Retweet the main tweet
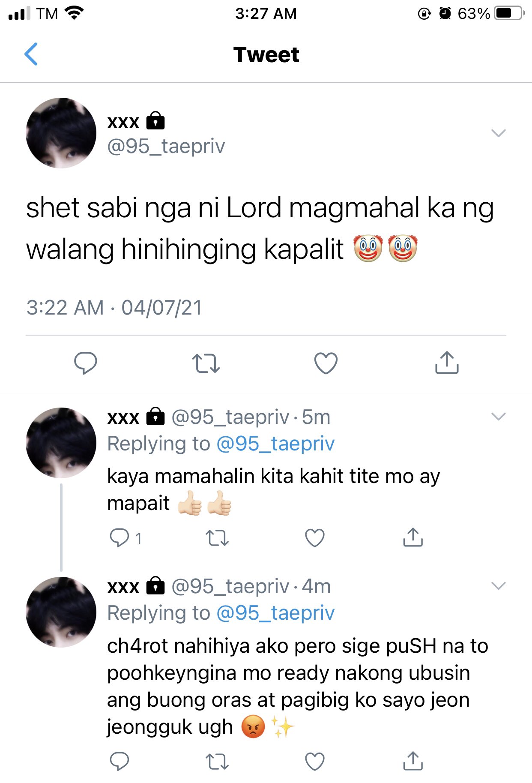Screen dimensions: 532x783 coord(206,363)
